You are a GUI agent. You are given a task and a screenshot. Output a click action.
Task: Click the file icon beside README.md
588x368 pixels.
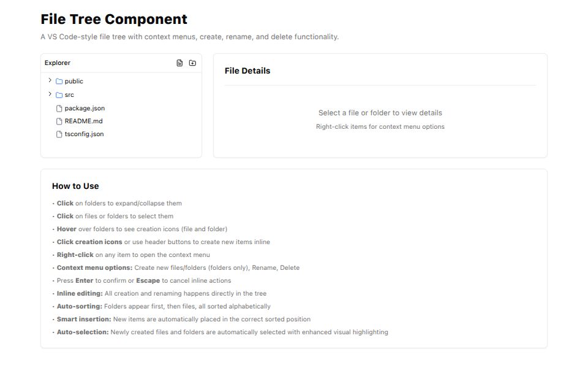[x=59, y=121]
